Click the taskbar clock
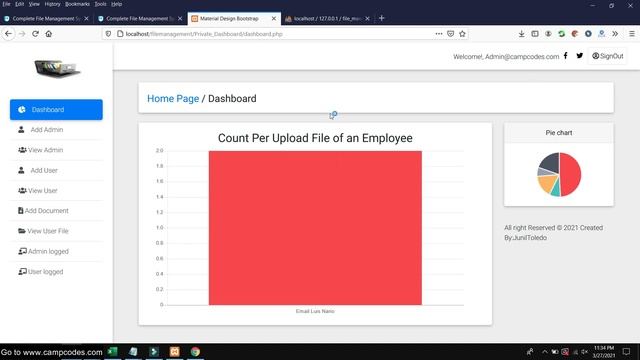 pos(604,351)
